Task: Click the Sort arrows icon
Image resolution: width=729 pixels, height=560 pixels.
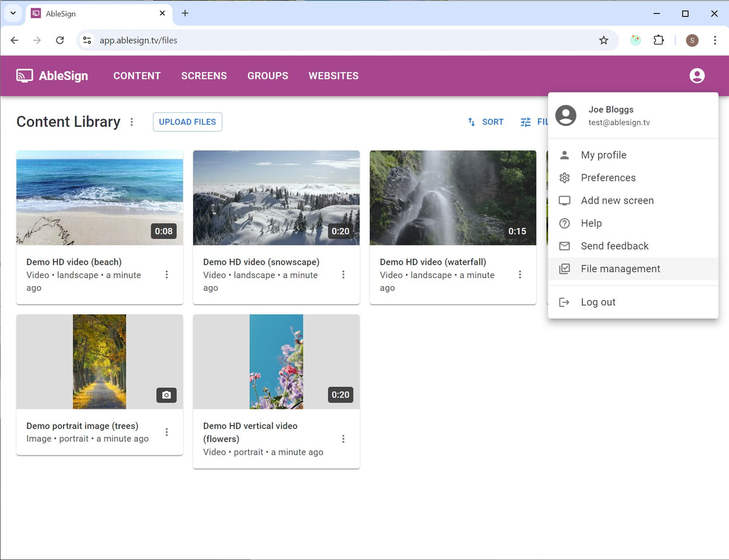Action: click(x=471, y=122)
